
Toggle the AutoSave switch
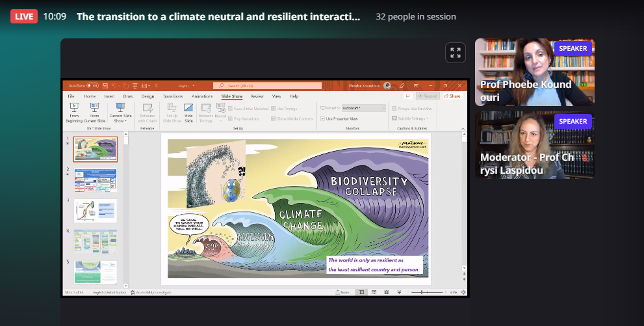click(x=92, y=85)
